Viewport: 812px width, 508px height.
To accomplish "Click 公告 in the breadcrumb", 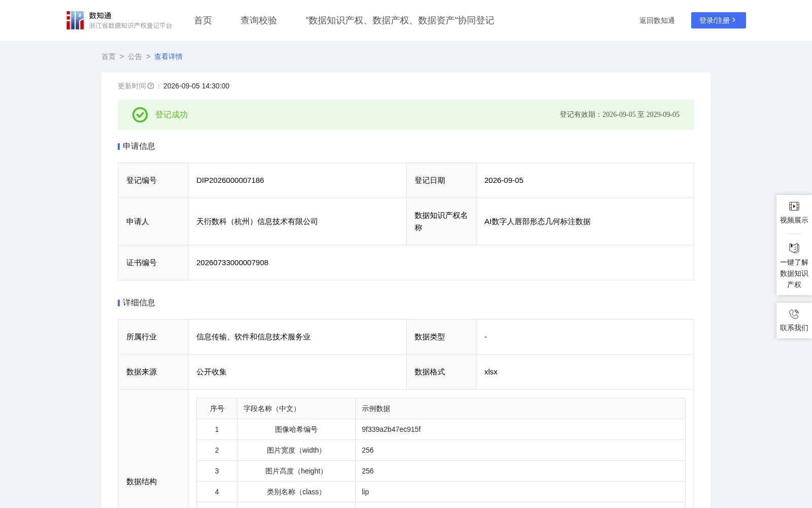I will pos(135,56).
